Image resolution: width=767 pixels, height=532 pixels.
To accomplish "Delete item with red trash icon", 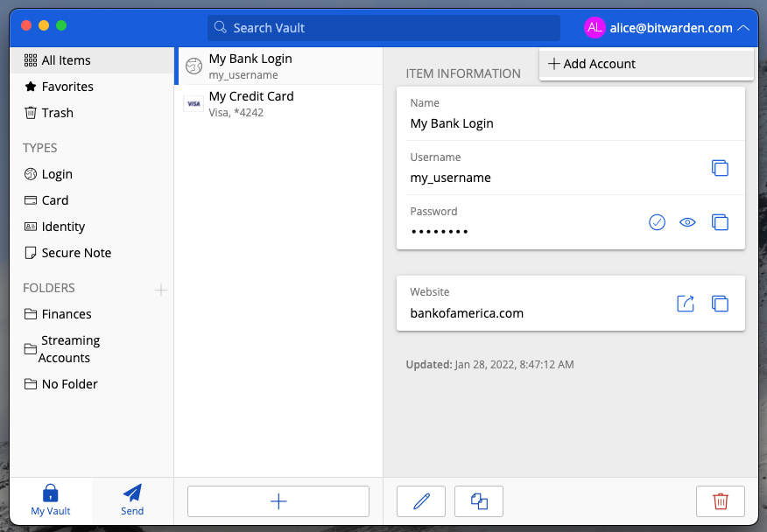I will pos(721,501).
